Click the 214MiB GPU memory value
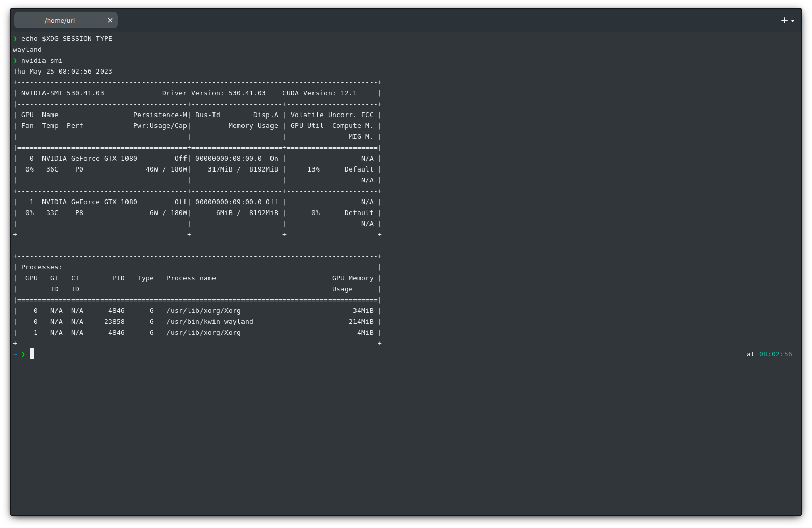Screen dimensions: 812x528 [x=361, y=321]
